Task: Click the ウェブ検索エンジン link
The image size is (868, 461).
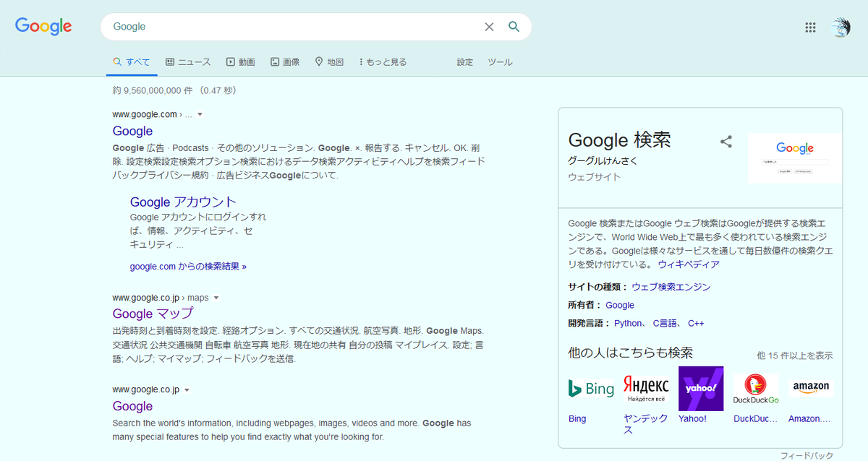Action: click(x=671, y=287)
